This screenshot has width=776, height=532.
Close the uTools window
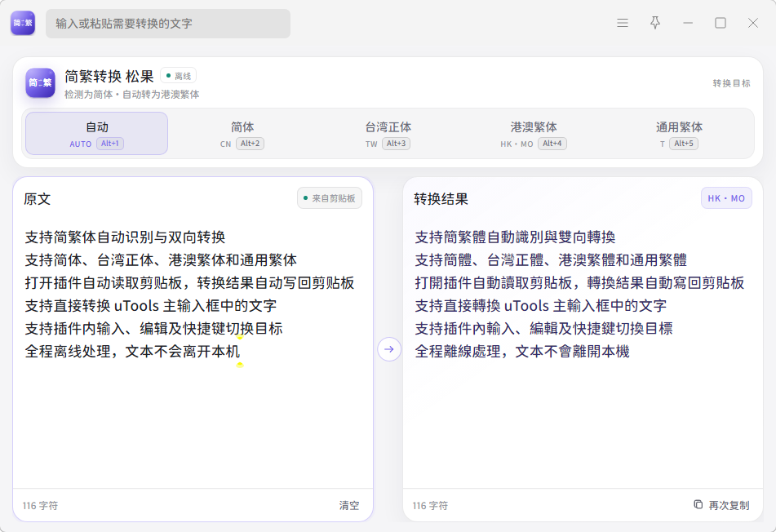point(753,23)
